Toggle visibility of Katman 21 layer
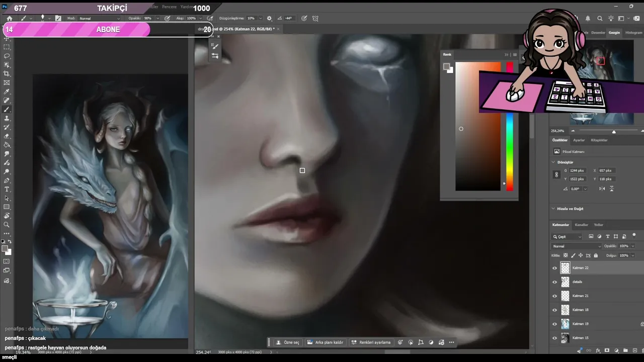The image size is (644, 362). point(555,296)
